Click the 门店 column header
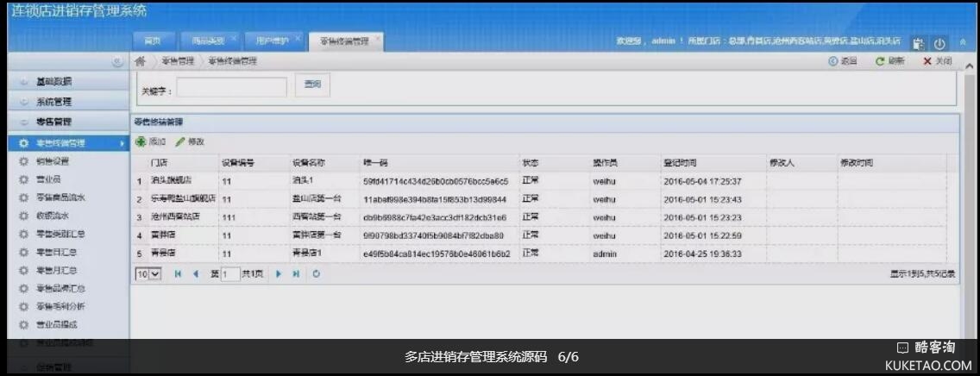The height and width of the screenshot is (376, 980). pyautogui.click(x=183, y=162)
